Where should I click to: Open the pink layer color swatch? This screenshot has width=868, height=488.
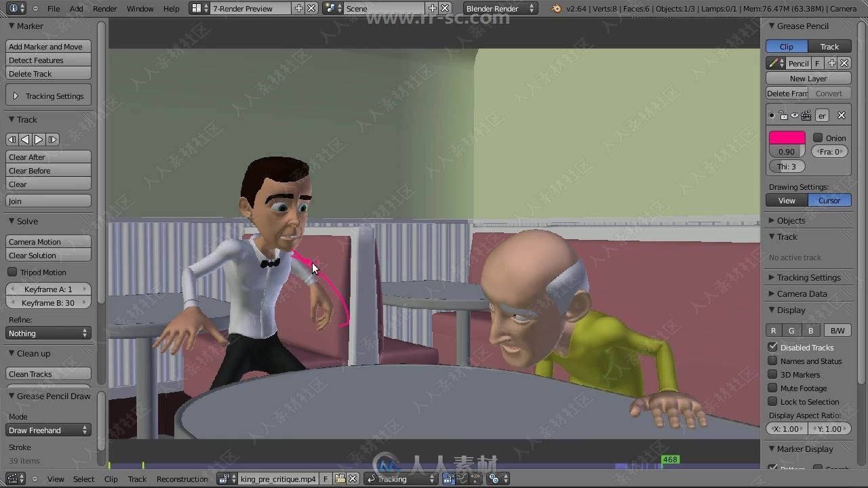(x=787, y=138)
